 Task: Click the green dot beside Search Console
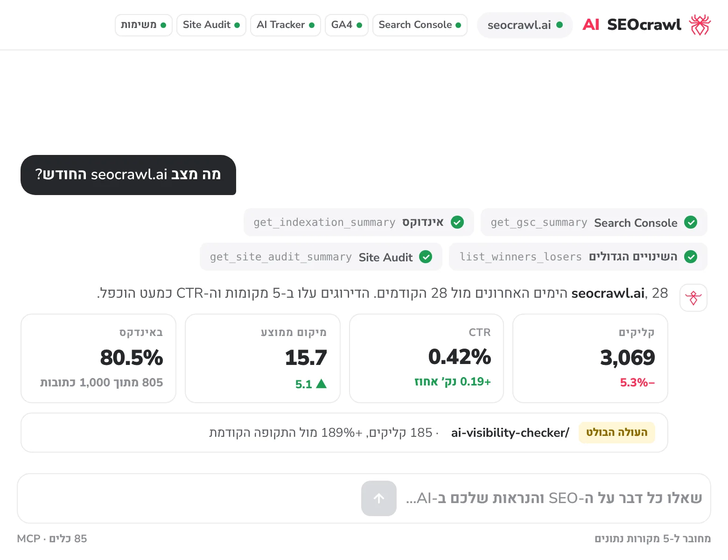coord(458,25)
